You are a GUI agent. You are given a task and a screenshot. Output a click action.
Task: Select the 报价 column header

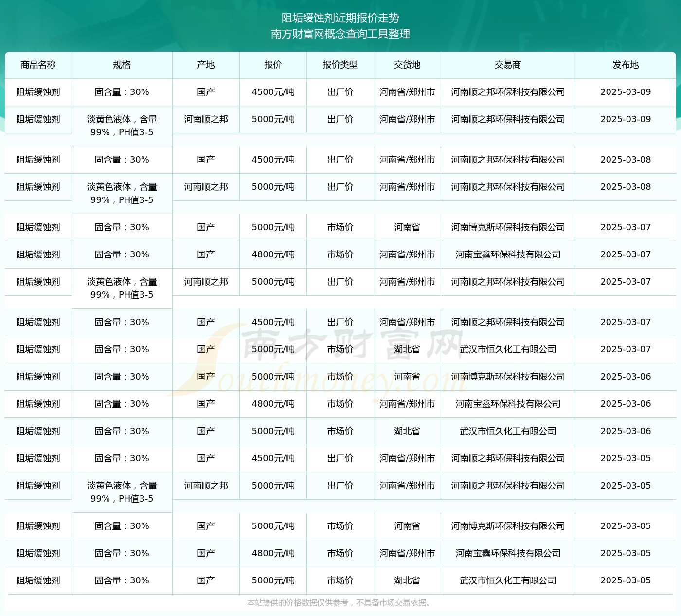pos(273,65)
